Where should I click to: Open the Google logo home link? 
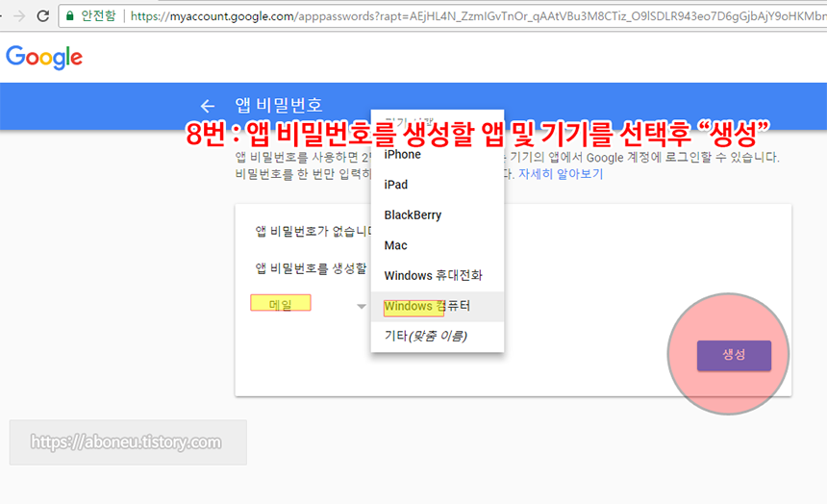point(44,57)
